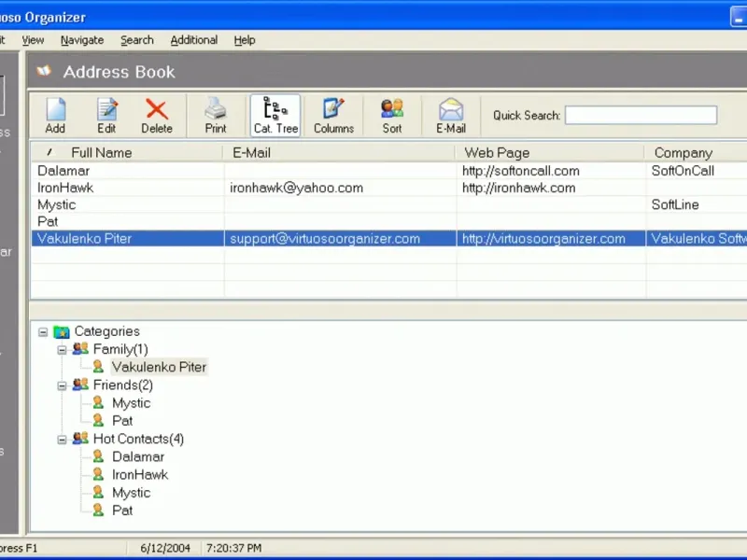Viewport: 747px width, 560px height.
Task: Toggle the Cat. Tree button
Action: coord(275,115)
